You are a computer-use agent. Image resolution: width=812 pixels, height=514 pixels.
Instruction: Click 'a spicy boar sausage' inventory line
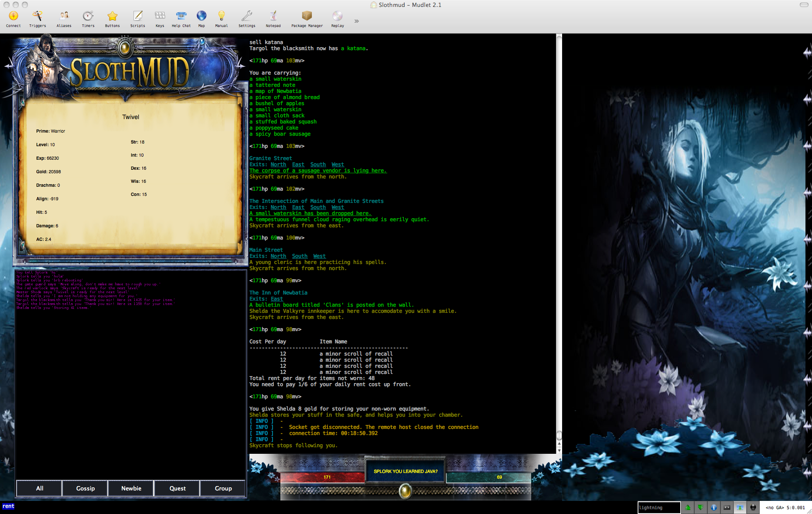[x=280, y=134]
